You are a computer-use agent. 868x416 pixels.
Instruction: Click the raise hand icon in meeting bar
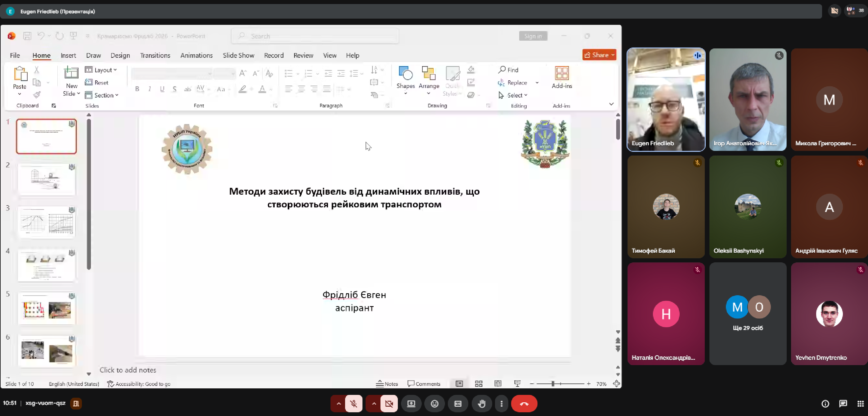[x=482, y=404]
